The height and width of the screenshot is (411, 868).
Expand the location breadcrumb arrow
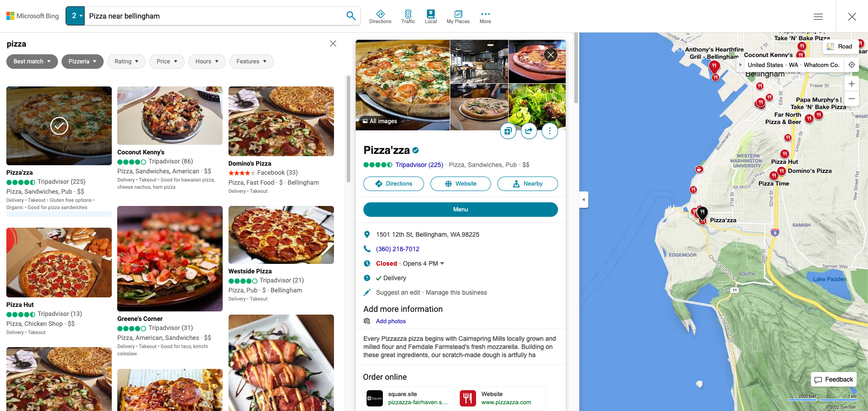(740, 65)
